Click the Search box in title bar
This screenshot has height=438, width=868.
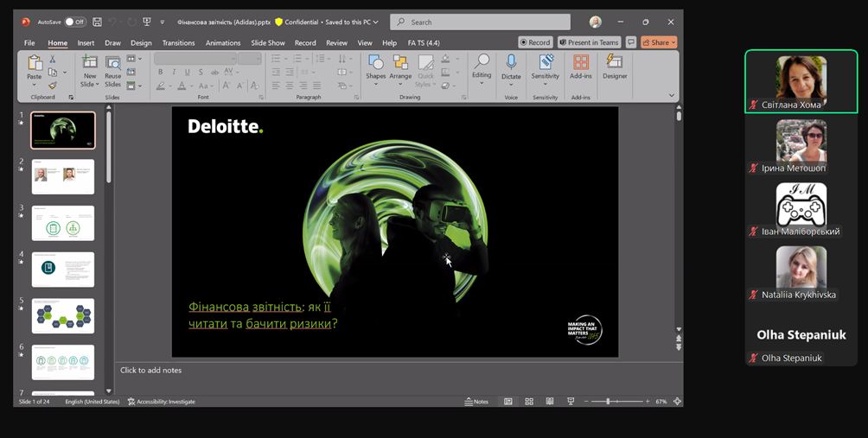(x=480, y=22)
